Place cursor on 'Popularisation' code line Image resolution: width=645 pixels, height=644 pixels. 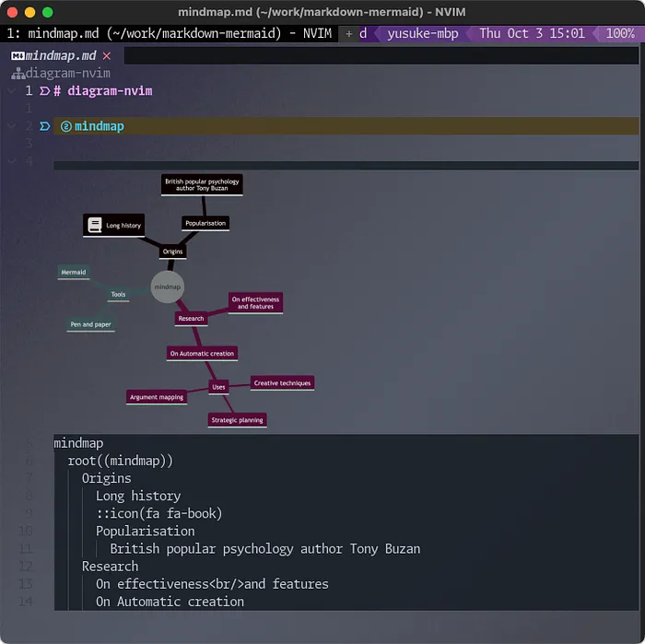[x=146, y=532]
